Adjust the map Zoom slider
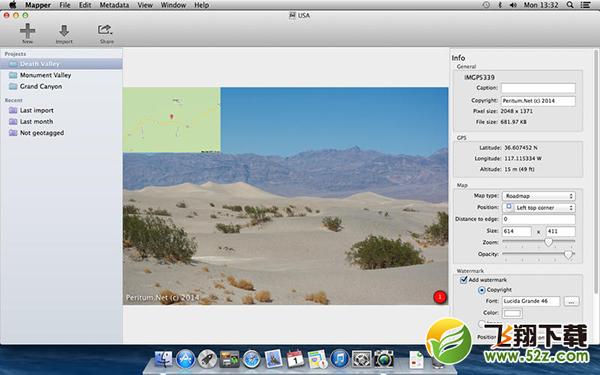Image resolution: width=600 pixels, height=375 pixels. [x=548, y=242]
